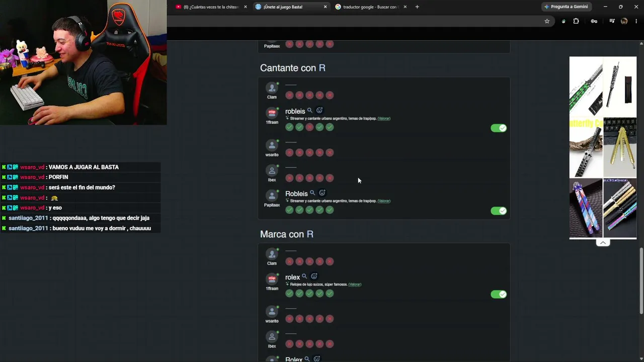Image resolution: width=644 pixels, height=362 pixels.
Task: Click chat message "VAMOS A JUGAR AL BASTA"
Action: [84, 167]
